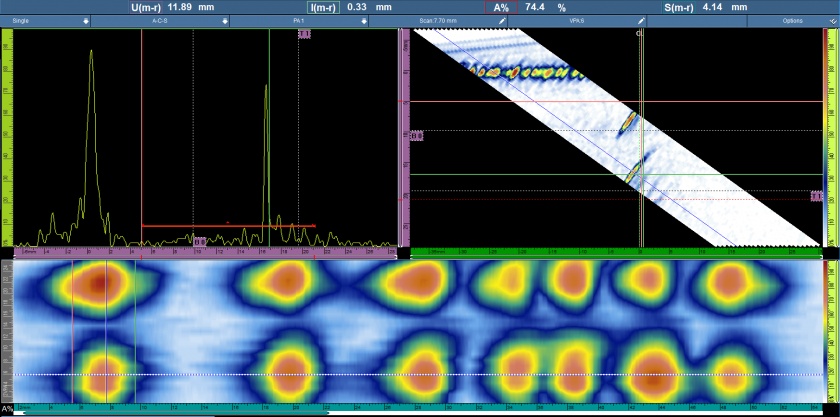
Task: Click the arrow icon next to PA 1
Action: tap(363, 20)
